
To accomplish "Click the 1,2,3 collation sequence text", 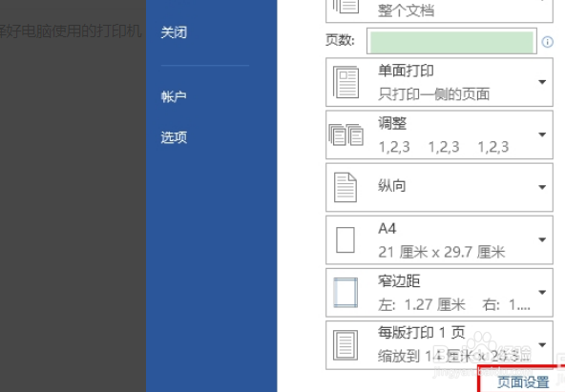I will [x=444, y=147].
